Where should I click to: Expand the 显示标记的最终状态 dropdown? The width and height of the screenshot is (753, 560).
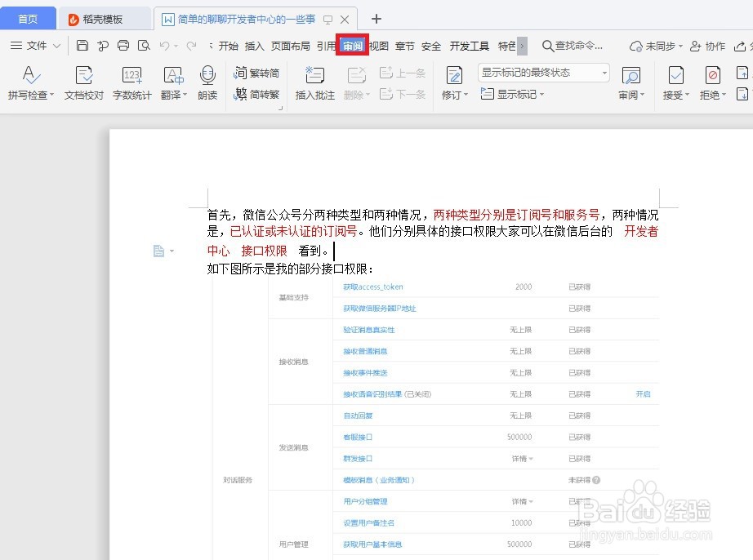pyautogui.click(x=603, y=73)
